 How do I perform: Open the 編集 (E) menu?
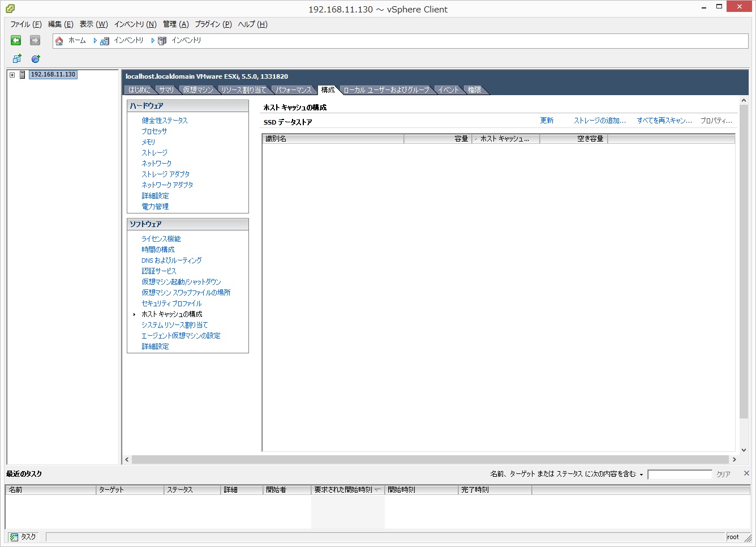(61, 24)
